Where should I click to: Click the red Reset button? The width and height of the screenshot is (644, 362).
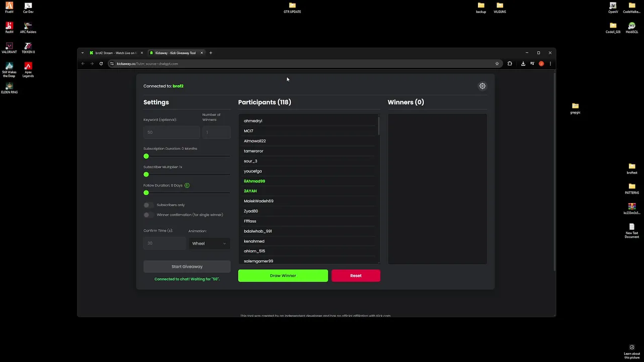pyautogui.click(x=356, y=276)
